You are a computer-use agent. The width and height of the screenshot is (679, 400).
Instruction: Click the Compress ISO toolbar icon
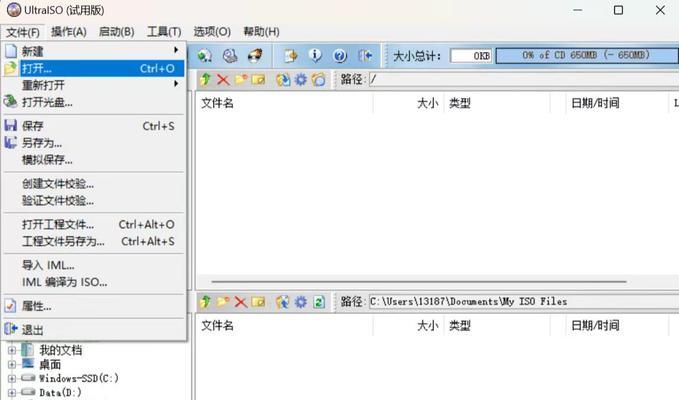pyautogui.click(x=290, y=55)
